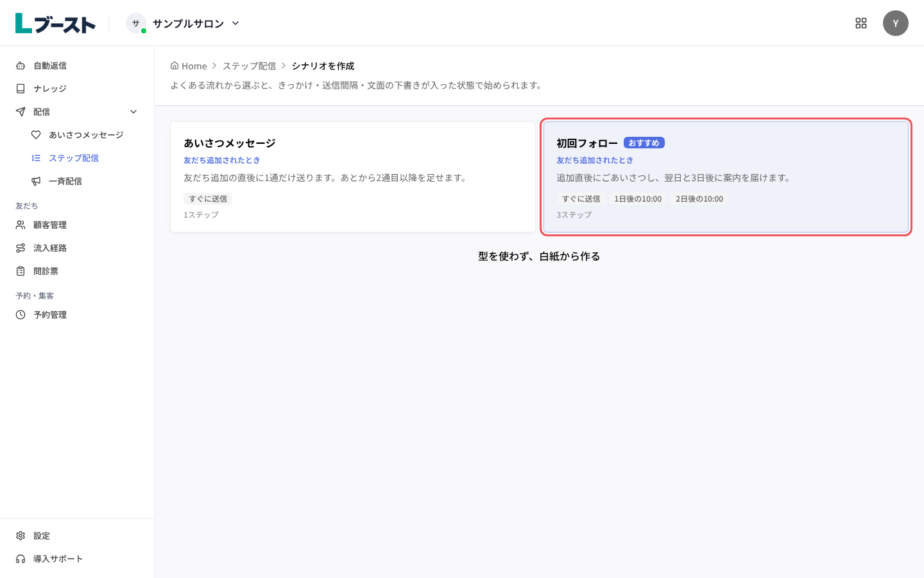Click the おすすめ badge
This screenshot has width=924, height=578.
[x=644, y=143]
